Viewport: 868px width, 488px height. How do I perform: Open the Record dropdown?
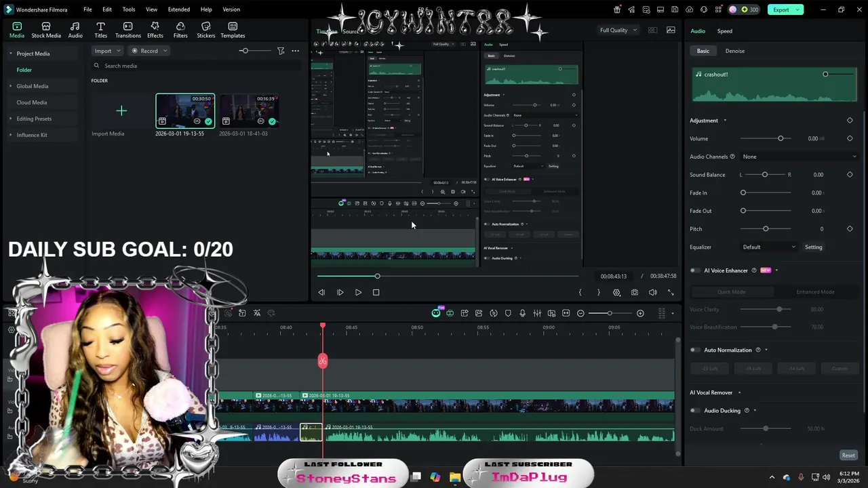click(149, 51)
